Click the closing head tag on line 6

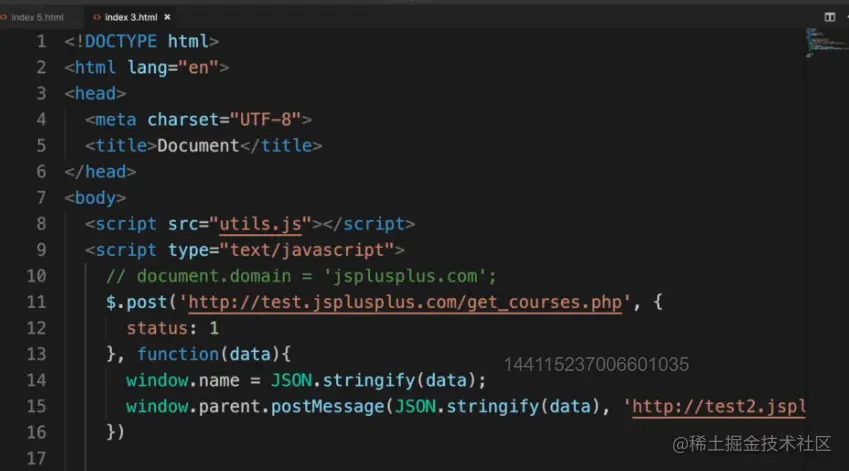[100, 172]
